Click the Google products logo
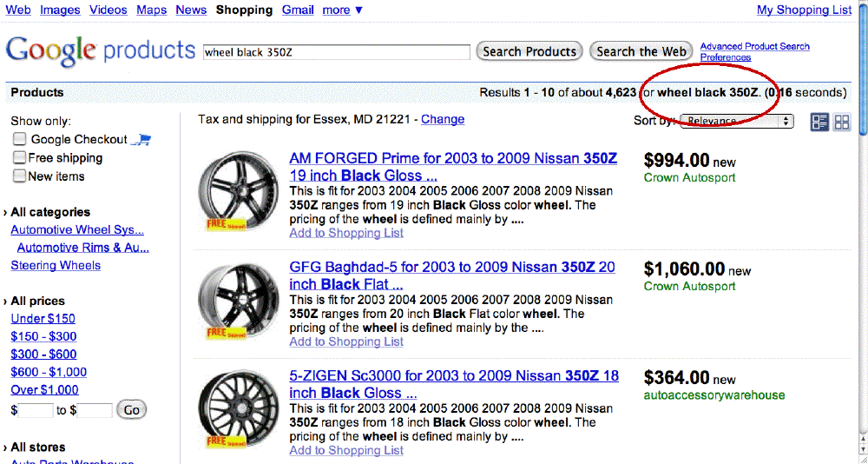 coord(100,50)
